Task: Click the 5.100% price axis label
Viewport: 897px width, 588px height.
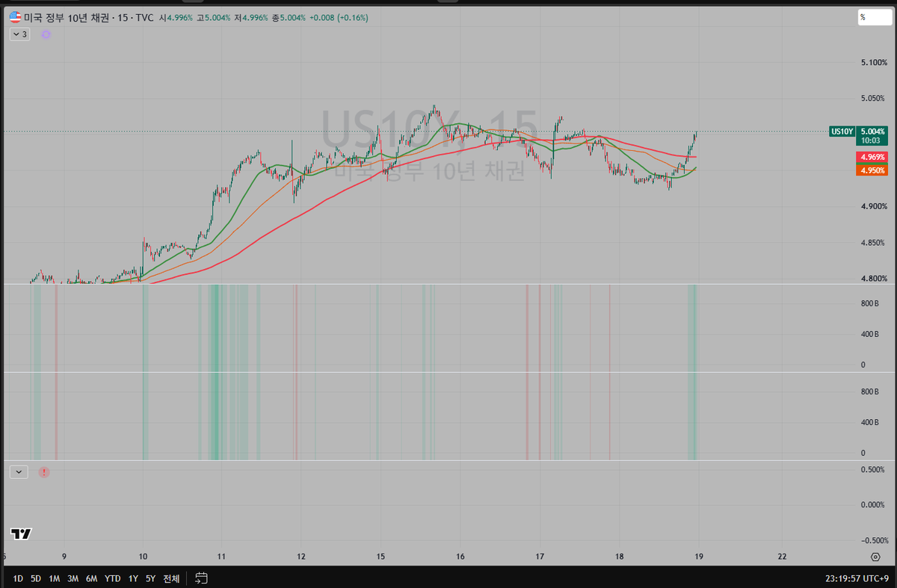Action: [x=873, y=63]
